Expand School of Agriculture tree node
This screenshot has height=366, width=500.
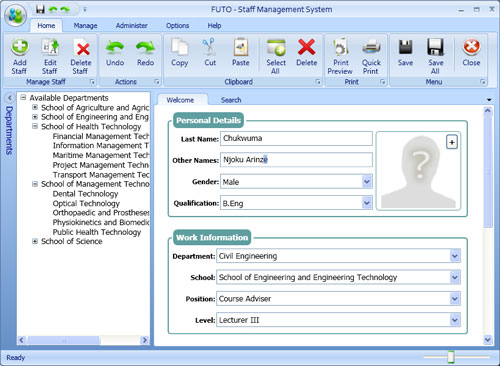(35, 107)
